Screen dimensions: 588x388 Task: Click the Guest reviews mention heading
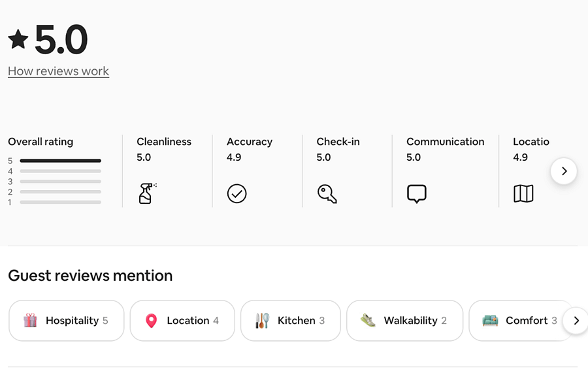click(x=90, y=276)
